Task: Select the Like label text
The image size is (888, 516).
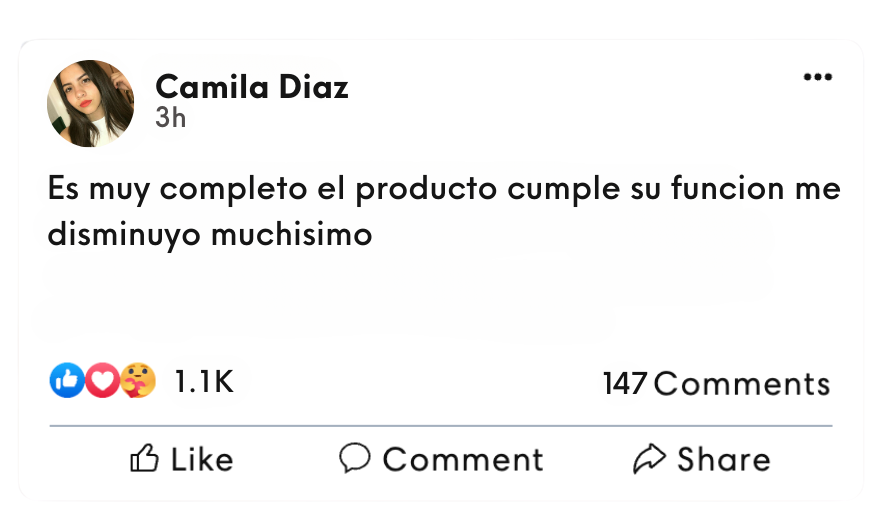Action: pyautogui.click(x=202, y=459)
